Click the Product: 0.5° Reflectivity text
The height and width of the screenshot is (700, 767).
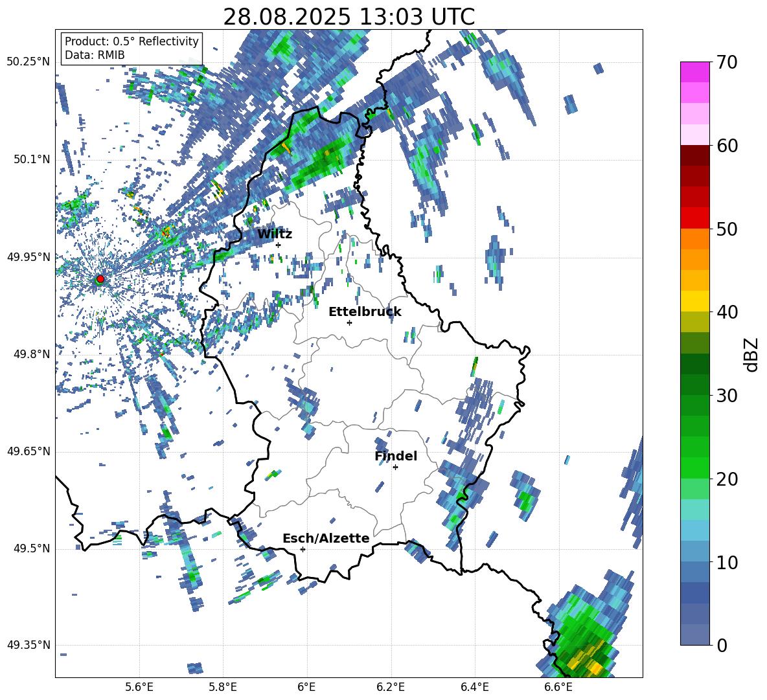click(132, 41)
